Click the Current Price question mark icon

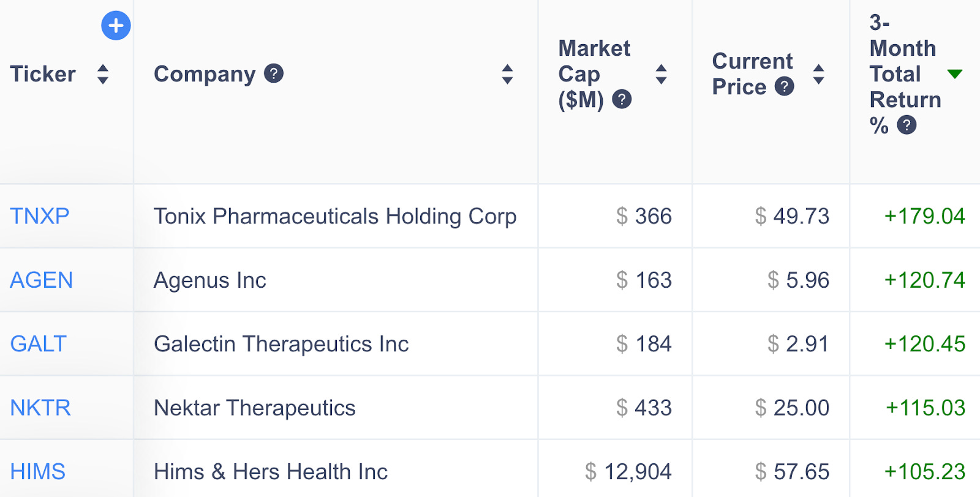tap(784, 86)
